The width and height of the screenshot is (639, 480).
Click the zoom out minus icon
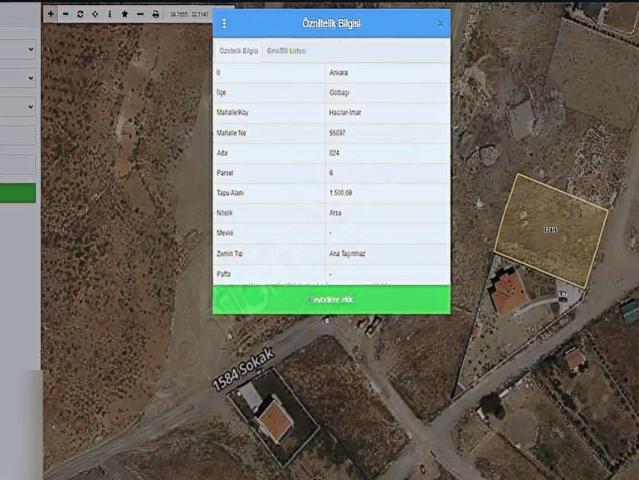(65, 14)
